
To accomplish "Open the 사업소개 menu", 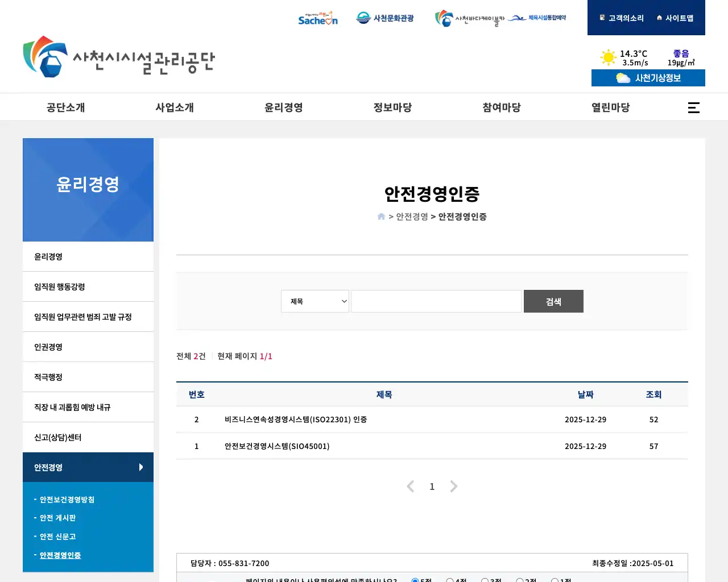I will (x=175, y=107).
